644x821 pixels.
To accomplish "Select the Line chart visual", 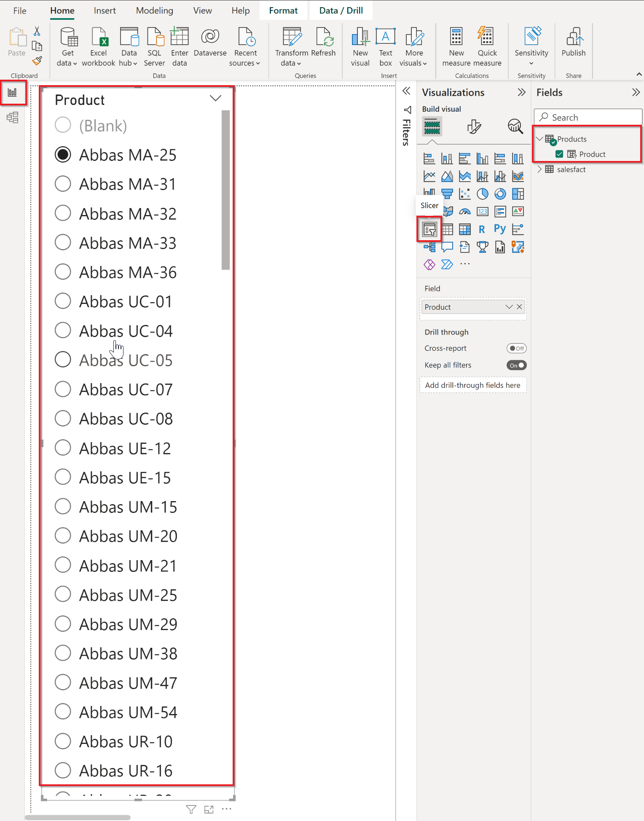I will point(429,176).
